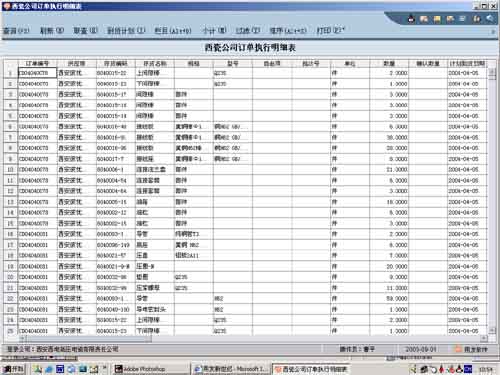Click the dark figure icon in top-right icon strip
Viewport: 500px width, 375px height.
click(x=411, y=19)
